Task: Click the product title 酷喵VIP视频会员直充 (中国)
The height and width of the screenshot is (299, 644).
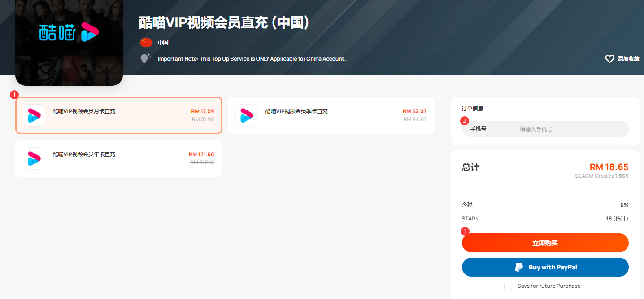Action: pos(224,22)
